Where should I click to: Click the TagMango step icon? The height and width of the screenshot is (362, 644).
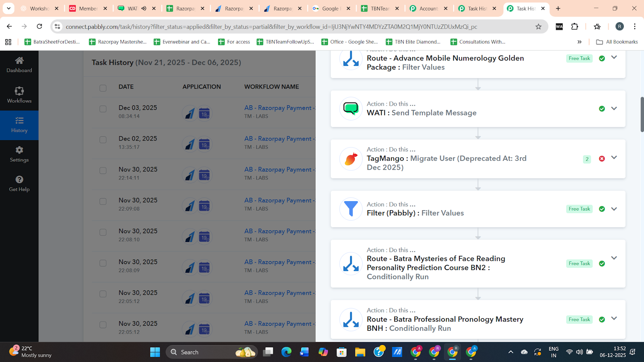351,158
